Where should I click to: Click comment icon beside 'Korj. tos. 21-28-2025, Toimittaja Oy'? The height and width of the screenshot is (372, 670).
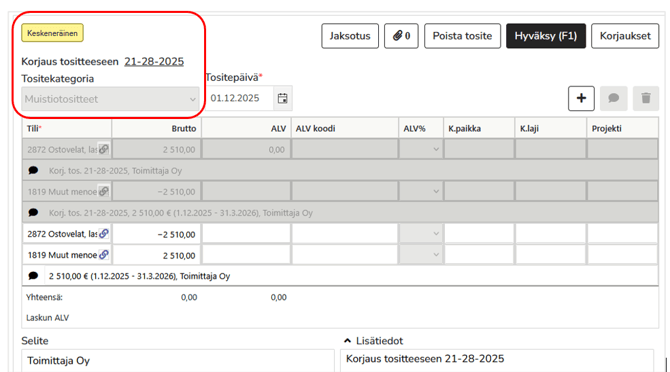(x=33, y=170)
